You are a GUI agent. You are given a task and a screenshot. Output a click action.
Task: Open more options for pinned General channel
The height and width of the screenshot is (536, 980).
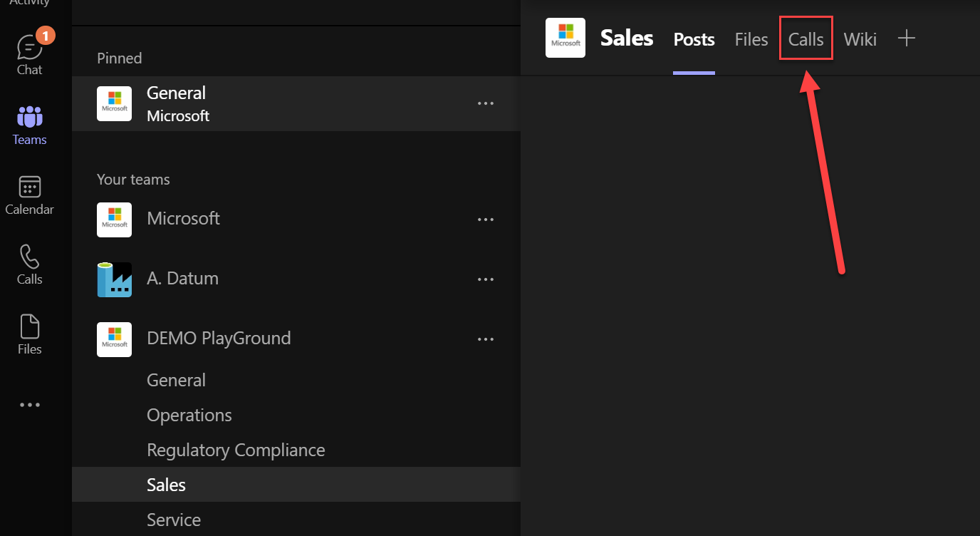point(486,103)
